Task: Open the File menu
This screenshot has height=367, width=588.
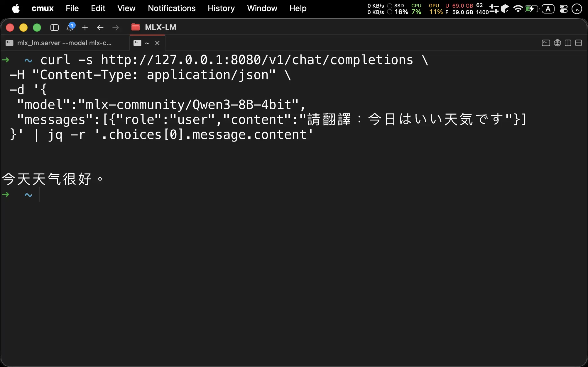Action: point(72,9)
